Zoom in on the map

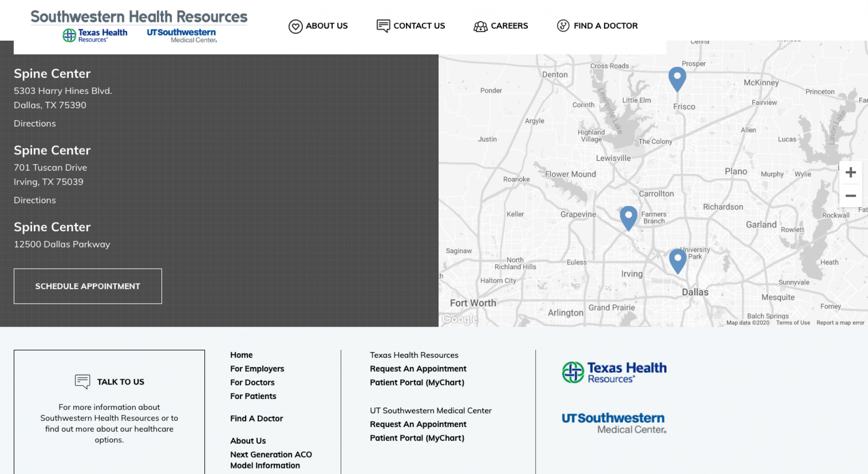[x=850, y=173]
